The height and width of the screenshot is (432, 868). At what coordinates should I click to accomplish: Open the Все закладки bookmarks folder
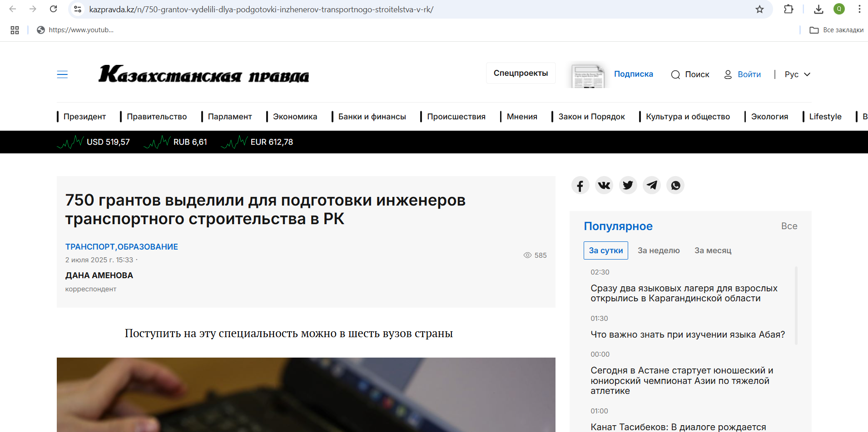837,30
